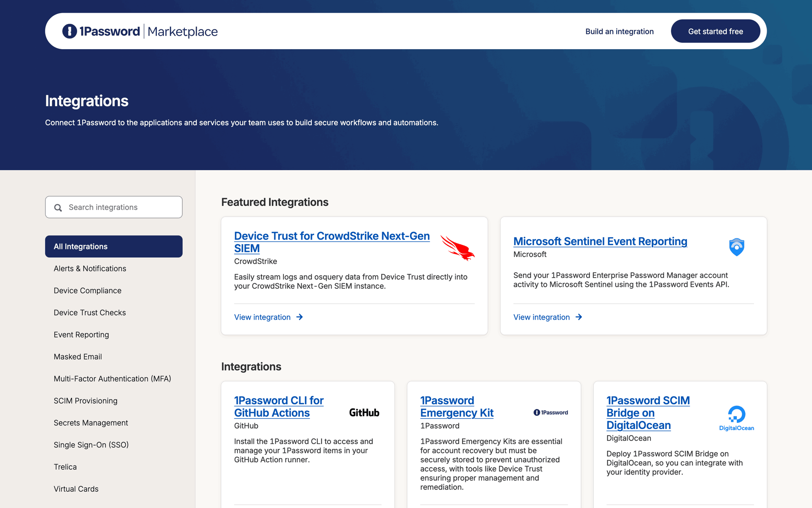Open 1Password Emergency Kit link
The image size is (812, 508).
(457, 406)
